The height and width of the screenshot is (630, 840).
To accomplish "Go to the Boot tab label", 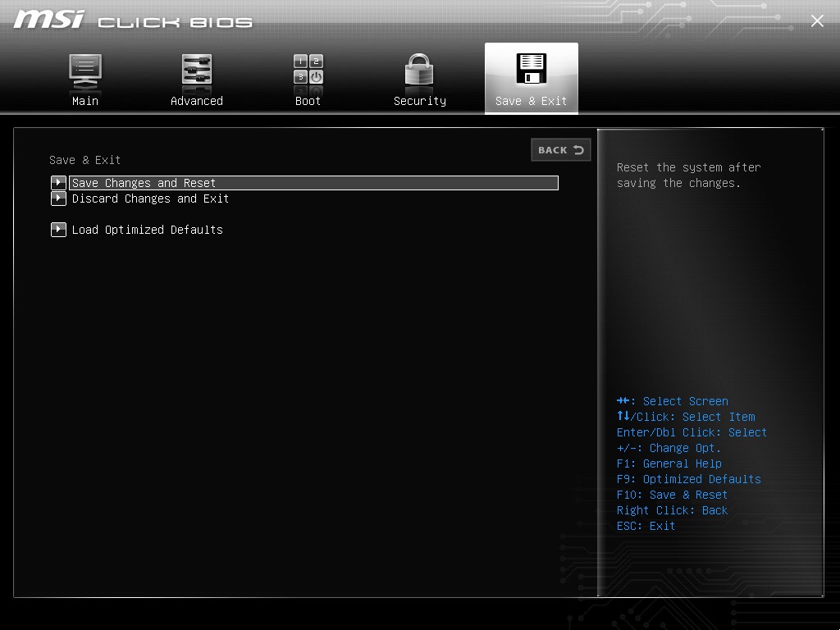I will coord(308,101).
